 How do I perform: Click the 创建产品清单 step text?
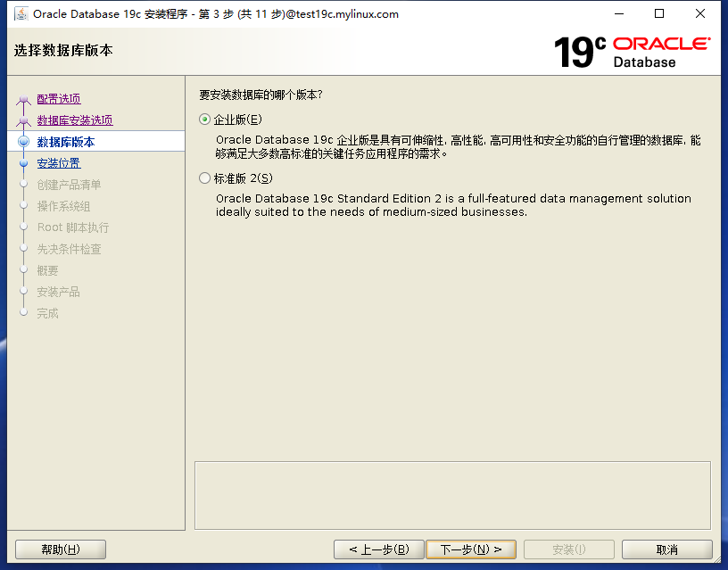point(69,185)
